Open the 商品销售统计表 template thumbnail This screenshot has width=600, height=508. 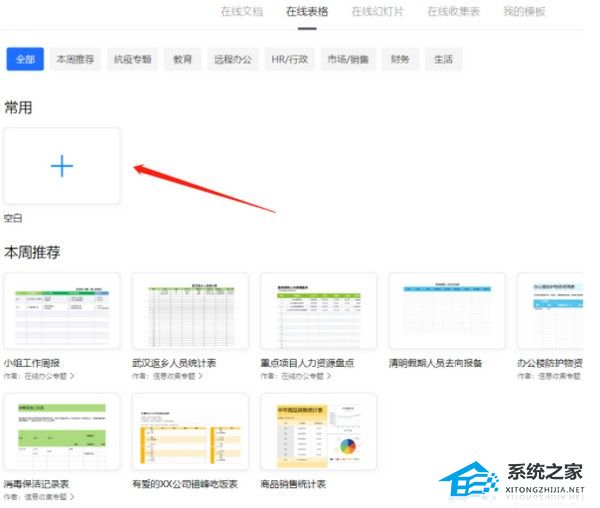click(318, 431)
